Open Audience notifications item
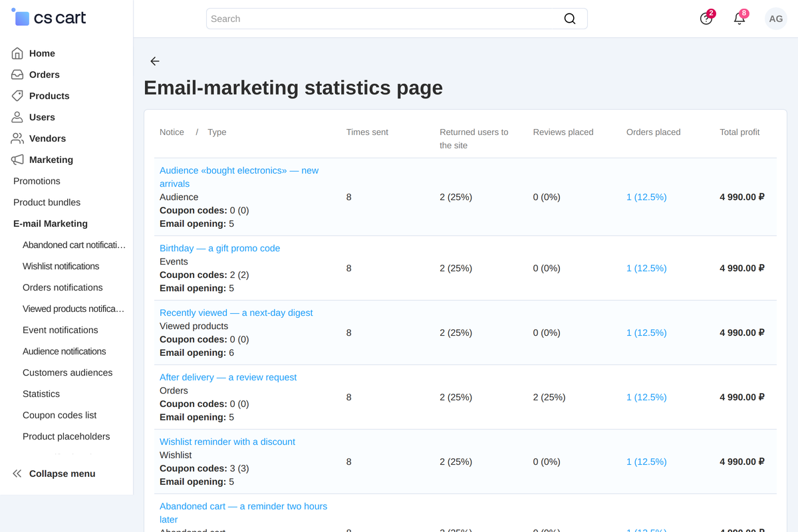The width and height of the screenshot is (798, 532). point(64,351)
